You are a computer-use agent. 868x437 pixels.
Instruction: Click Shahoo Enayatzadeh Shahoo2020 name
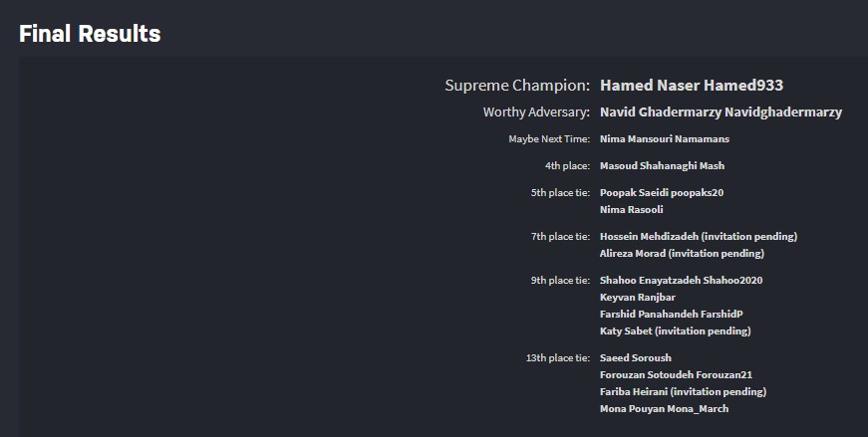pos(681,281)
